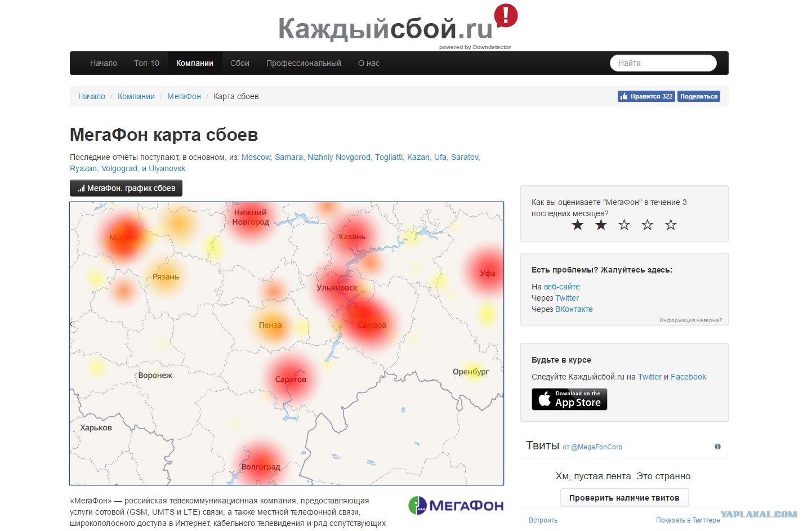Rate МегаФон four stars
Image resolution: width=812 pixels, height=531 pixels.
pos(648,225)
